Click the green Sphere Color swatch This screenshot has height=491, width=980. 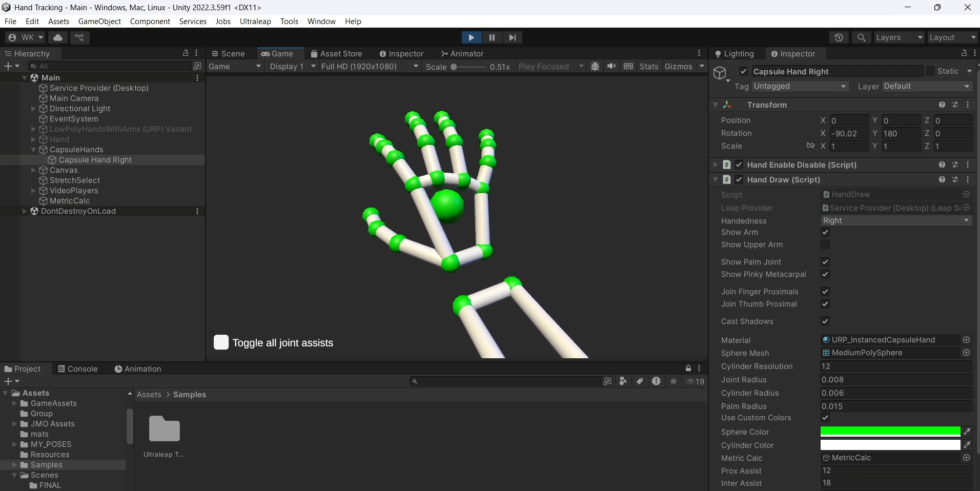coord(890,432)
